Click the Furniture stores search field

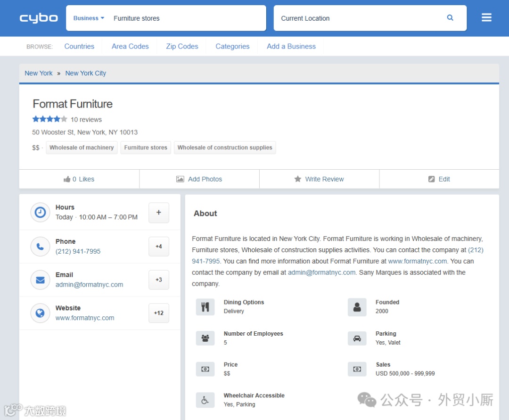188,18
